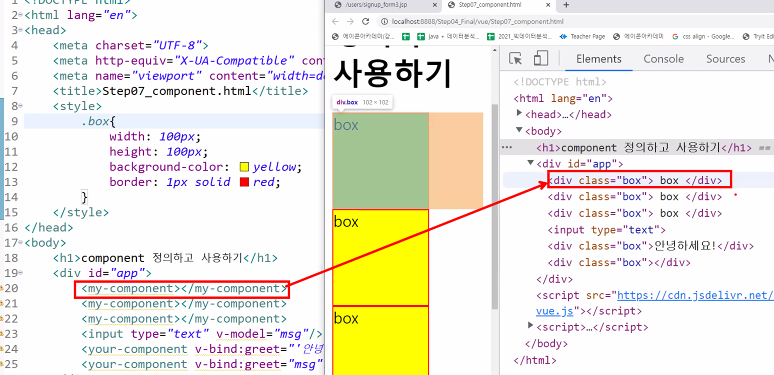Fold the div id="app" block in editor
774x375 pixels.
coord(20,273)
